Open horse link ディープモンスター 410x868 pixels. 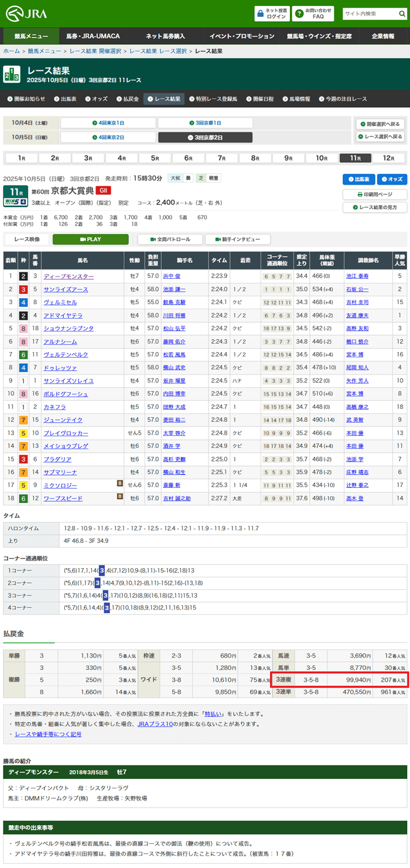pos(69,276)
